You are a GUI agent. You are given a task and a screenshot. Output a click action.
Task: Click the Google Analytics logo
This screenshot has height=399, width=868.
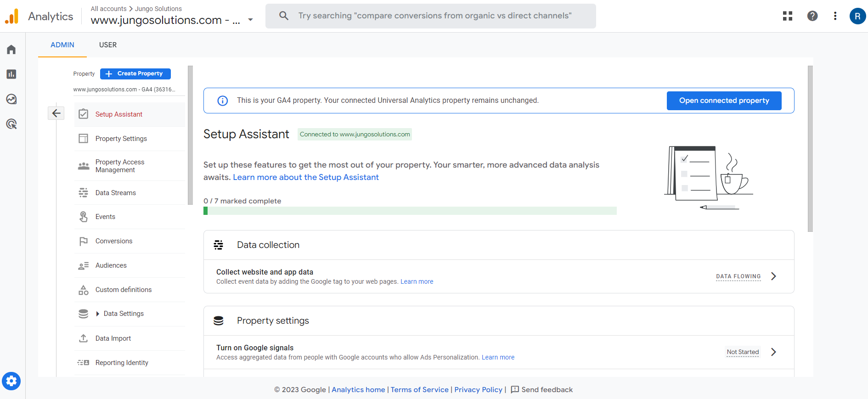(12, 17)
